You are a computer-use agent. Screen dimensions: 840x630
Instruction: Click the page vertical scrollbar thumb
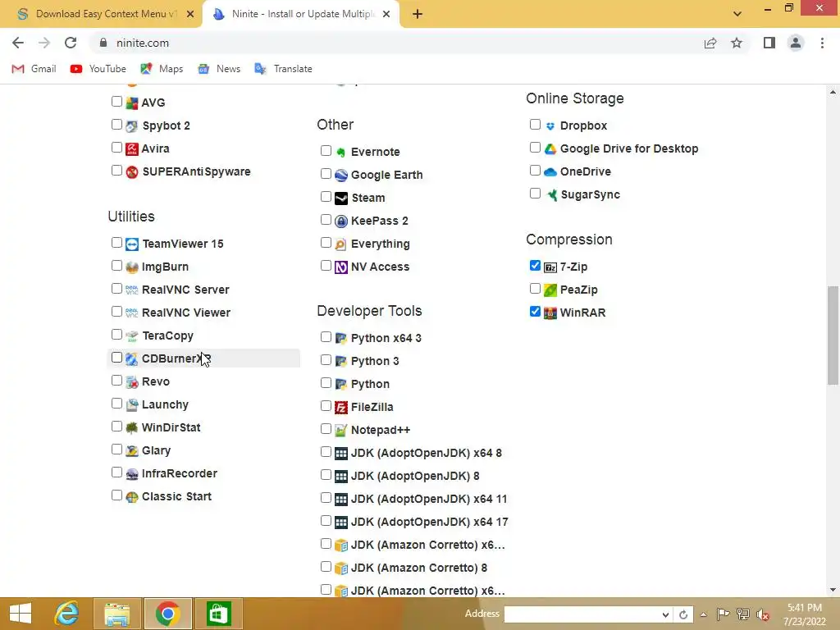[x=833, y=336]
